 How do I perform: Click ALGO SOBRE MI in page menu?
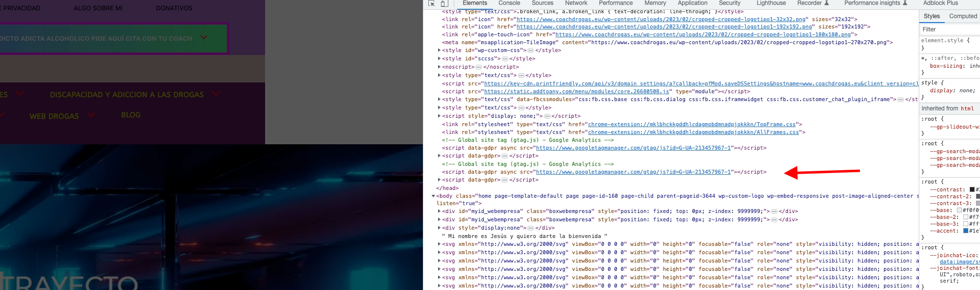pos(98,8)
